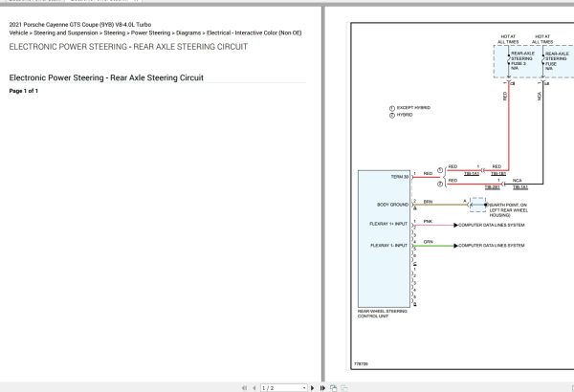Go to the previous page with the left arrow
The image size is (574, 392).
254,388
